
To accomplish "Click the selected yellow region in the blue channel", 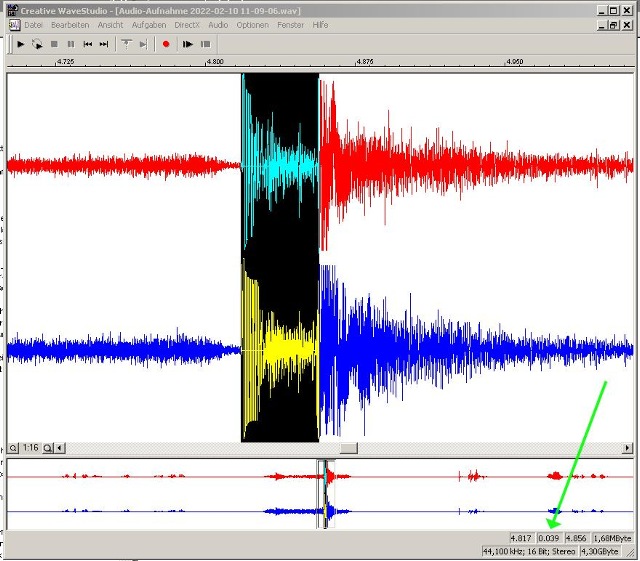I will pyautogui.click(x=280, y=349).
